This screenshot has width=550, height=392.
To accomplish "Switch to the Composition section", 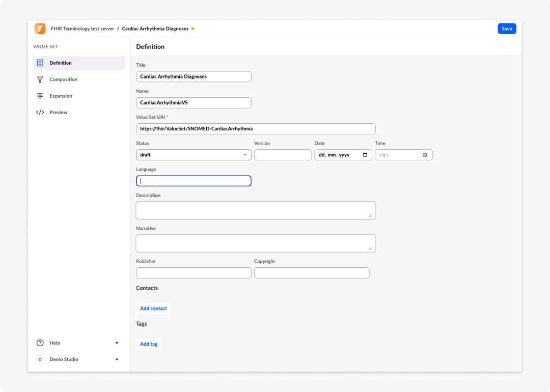I will coord(79,79).
